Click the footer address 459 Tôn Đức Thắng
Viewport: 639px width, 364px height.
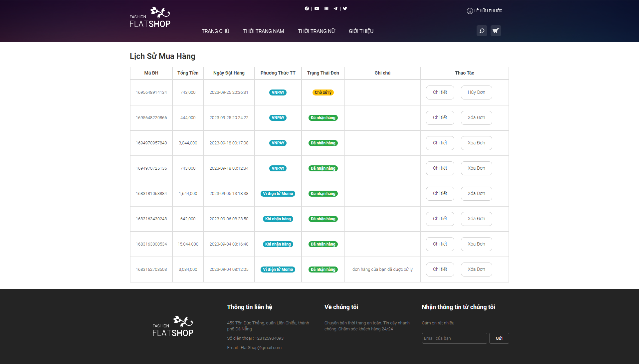click(268, 326)
